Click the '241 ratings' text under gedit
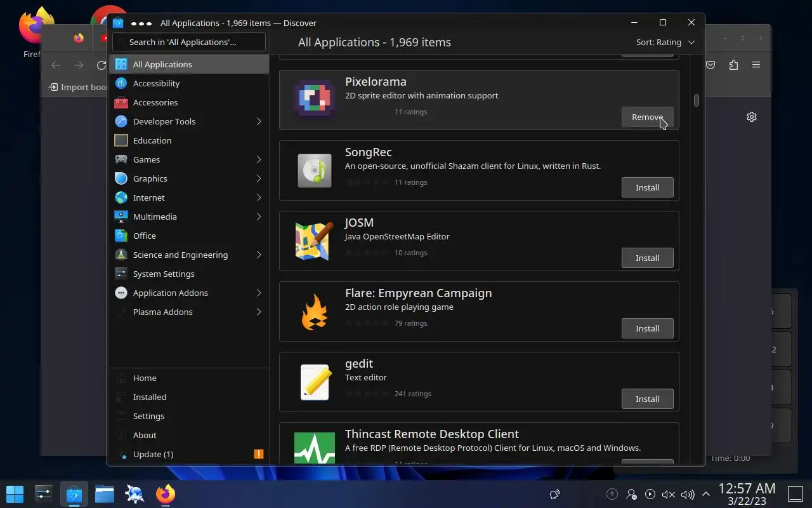Viewport: 812px width, 508px height. pyautogui.click(x=412, y=394)
